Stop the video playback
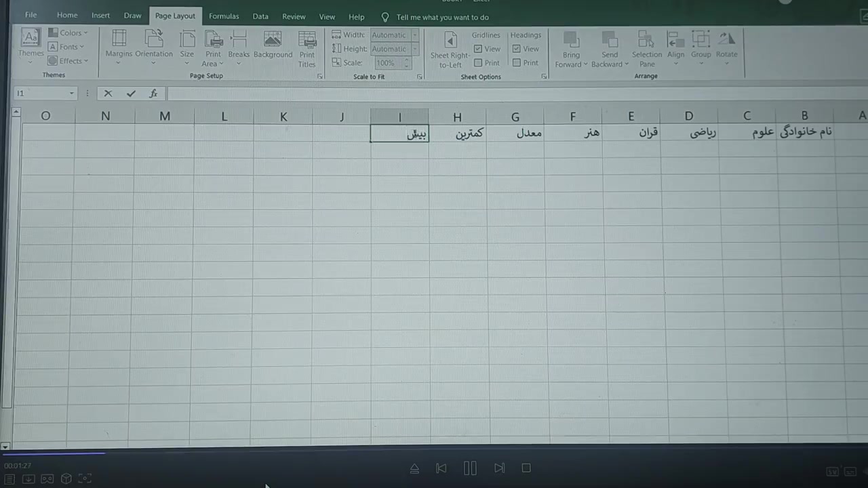 pyautogui.click(x=526, y=468)
